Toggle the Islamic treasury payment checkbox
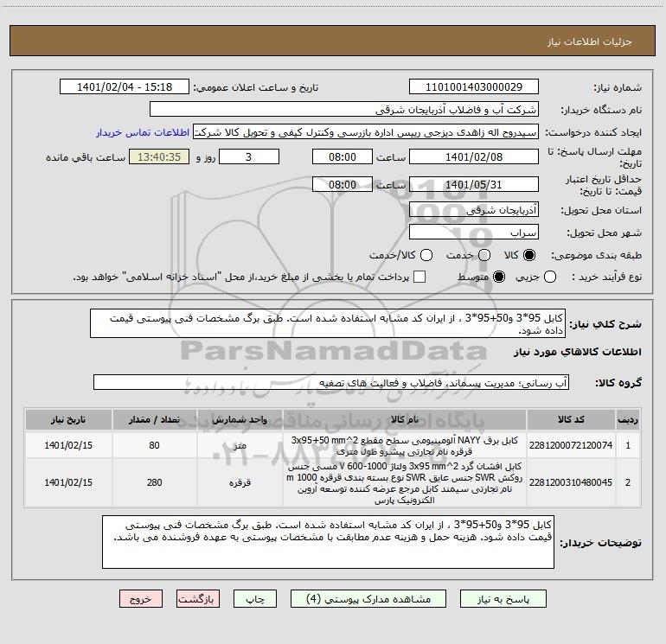 (x=419, y=277)
